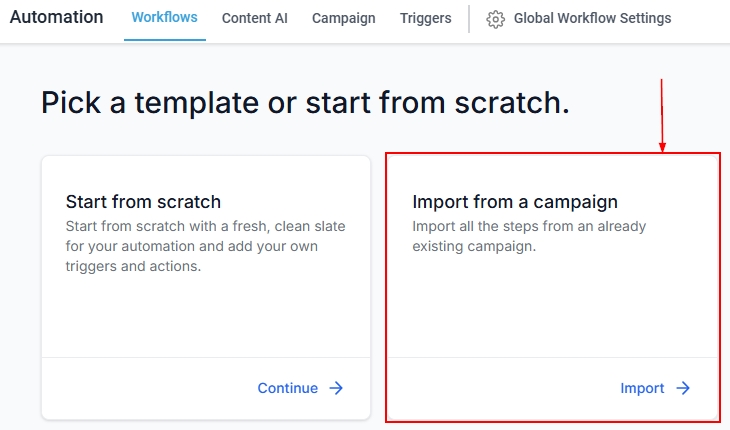
Task: Click the arrow icon beside Continue
Action: (337, 388)
